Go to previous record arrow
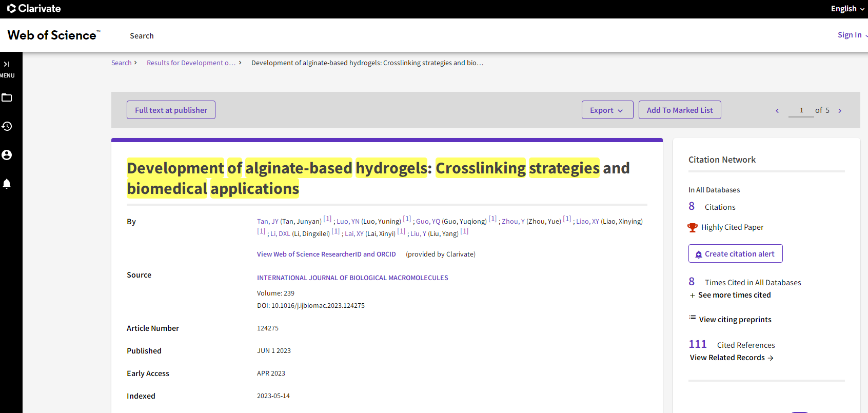This screenshot has height=413, width=868. click(777, 111)
